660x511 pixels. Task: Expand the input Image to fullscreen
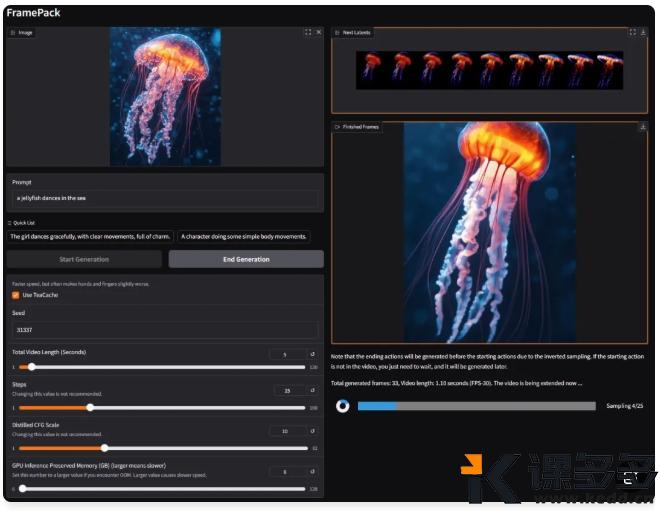click(307, 32)
